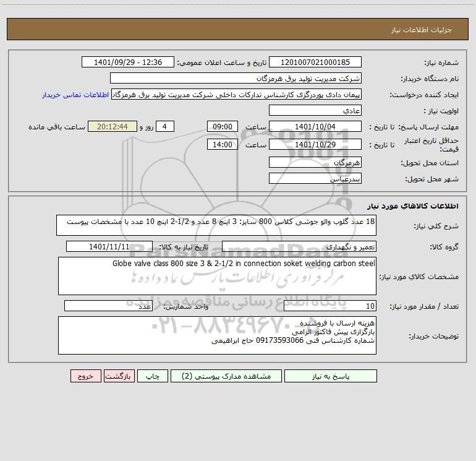
Task: Click remaining time countdown 20:12:44
Action: [113, 126]
